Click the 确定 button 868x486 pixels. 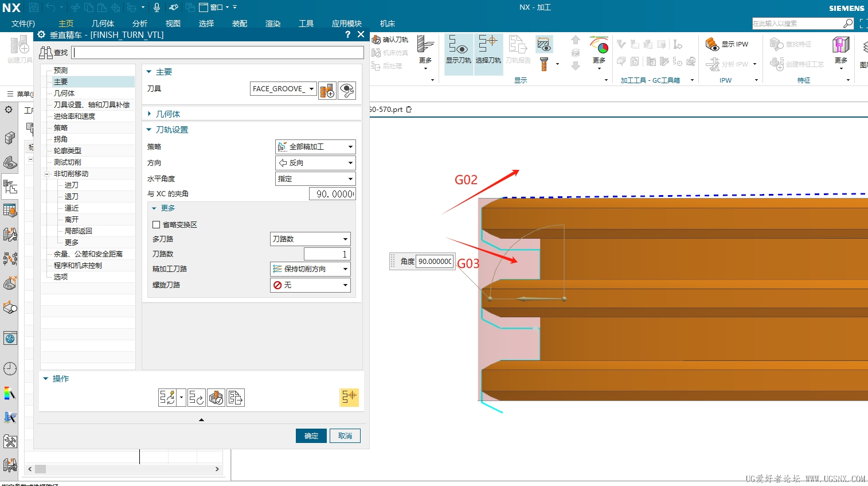click(311, 436)
